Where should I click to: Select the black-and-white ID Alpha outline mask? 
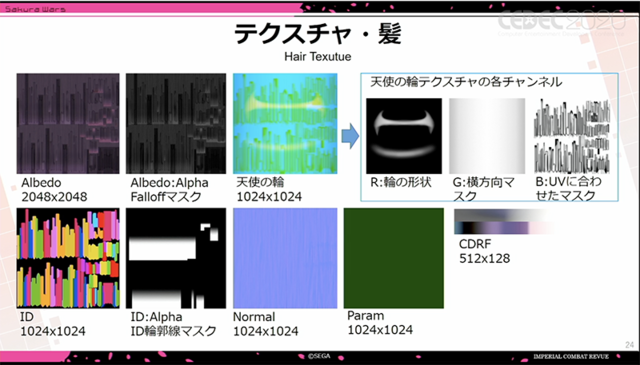[x=176, y=258]
